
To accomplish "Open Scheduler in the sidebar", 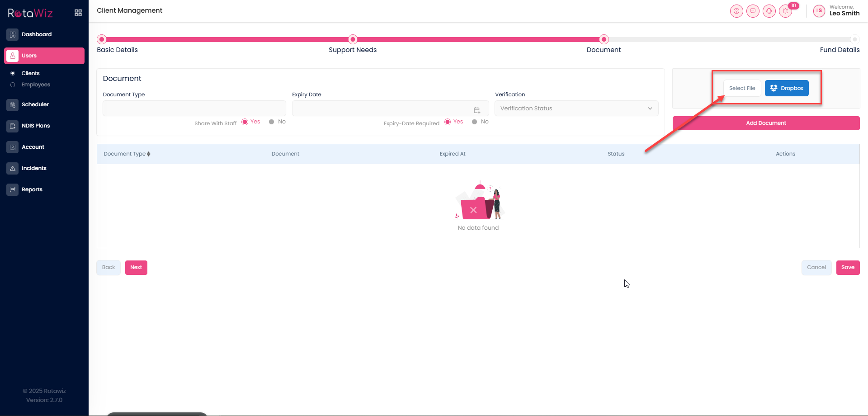I will pyautogui.click(x=35, y=104).
